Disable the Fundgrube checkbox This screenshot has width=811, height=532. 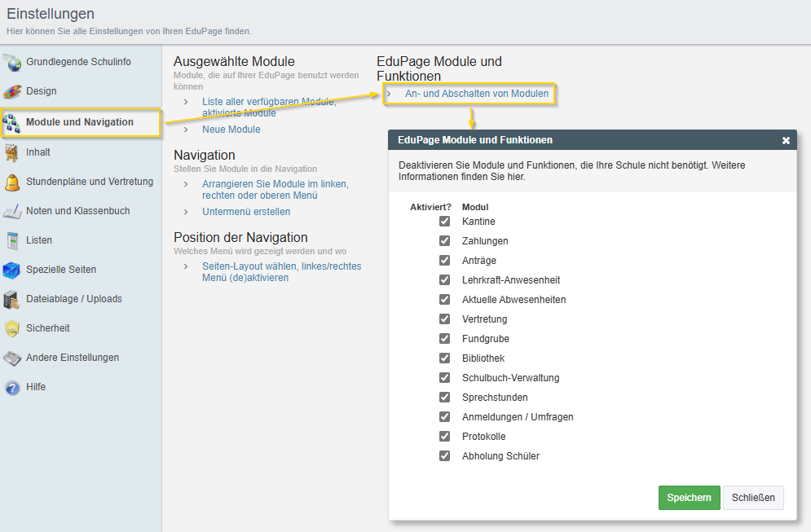coord(444,339)
